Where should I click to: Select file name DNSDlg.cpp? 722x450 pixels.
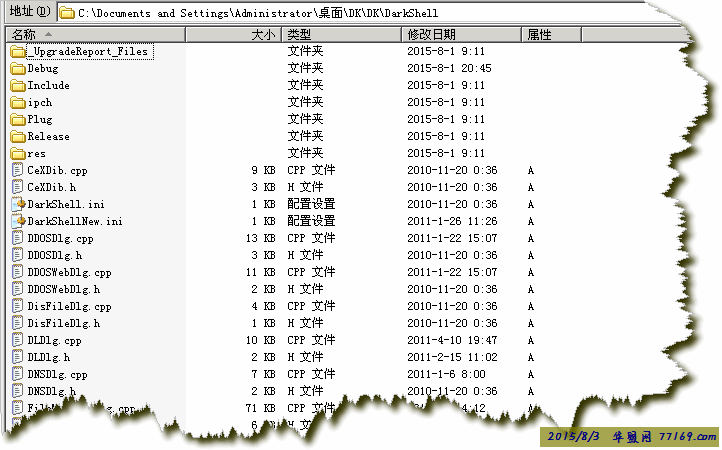[x=57, y=375]
